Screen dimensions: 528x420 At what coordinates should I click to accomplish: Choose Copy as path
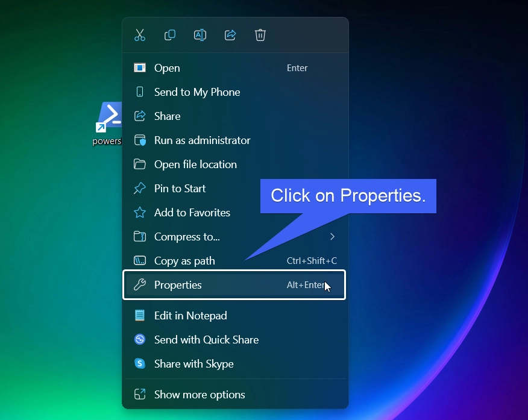[x=235, y=261]
